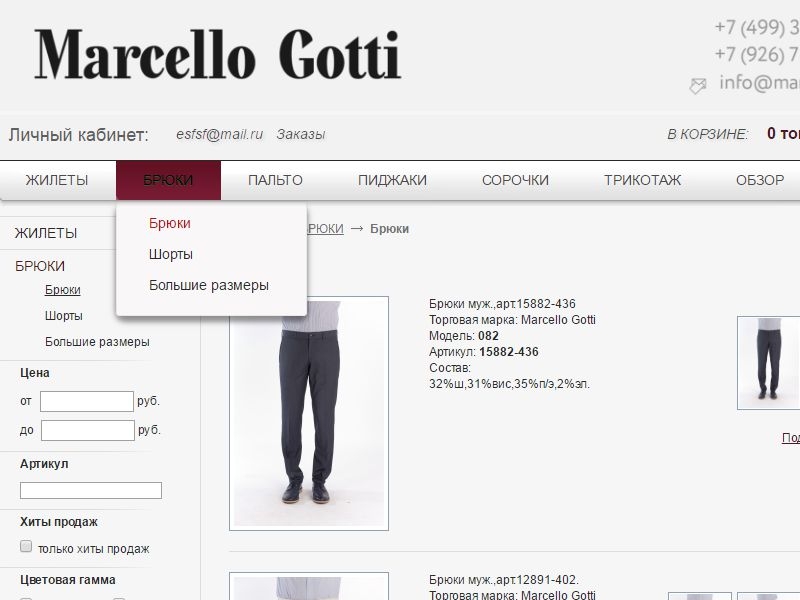Open the esfsf@mail.ru account link
The image size is (800, 600).
(219, 134)
